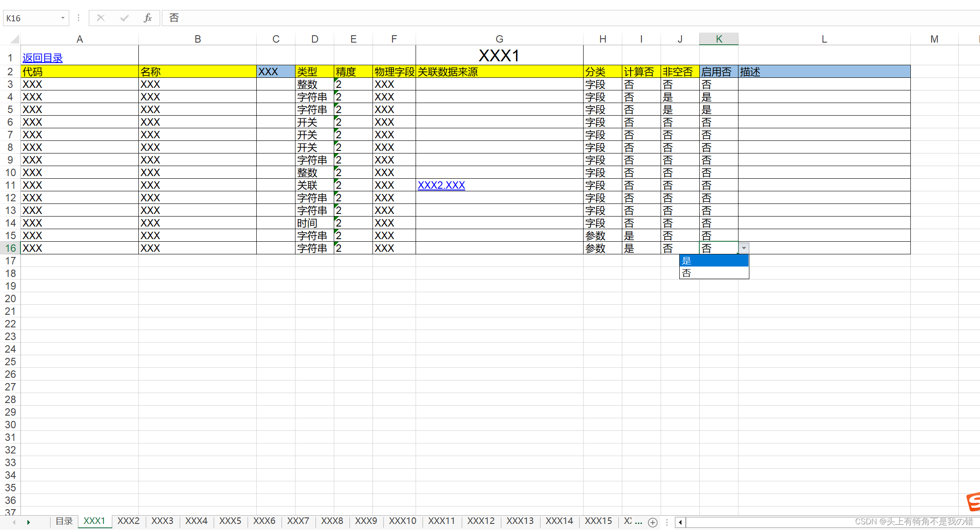This screenshot has height=530, width=980.
Task: Add a new sheet with plus icon
Action: 652,522
